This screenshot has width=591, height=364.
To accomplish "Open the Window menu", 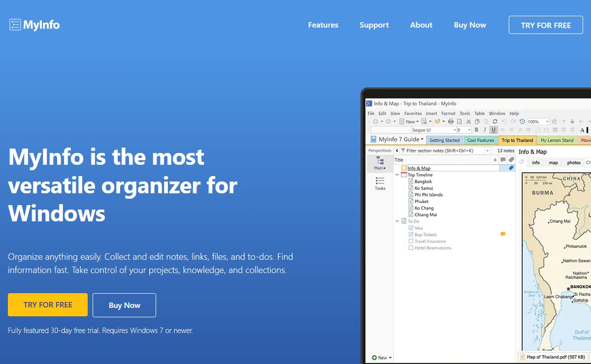I will (497, 114).
